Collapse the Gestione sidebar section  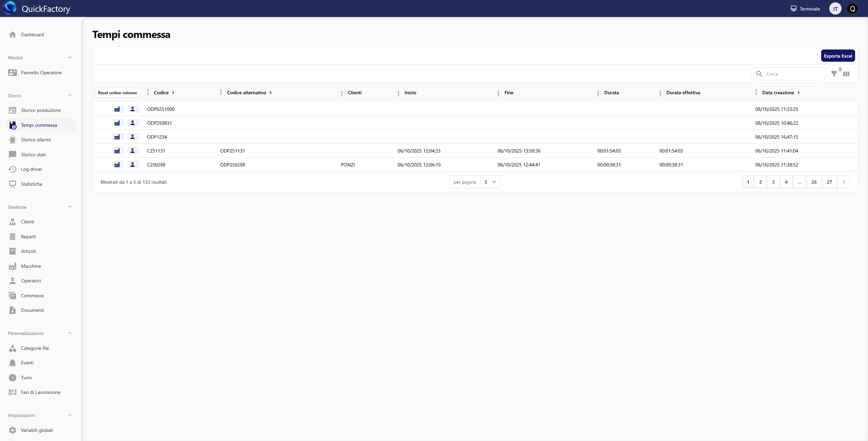tap(70, 207)
